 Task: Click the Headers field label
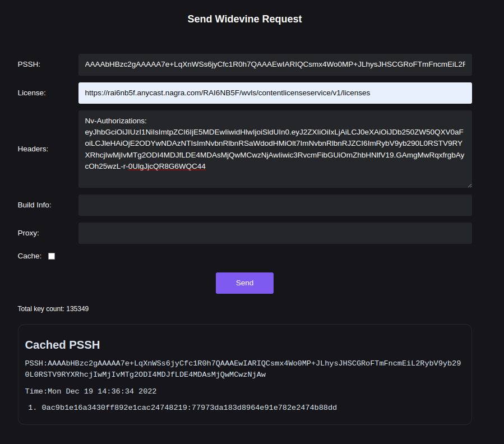pyautogui.click(x=33, y=149)
